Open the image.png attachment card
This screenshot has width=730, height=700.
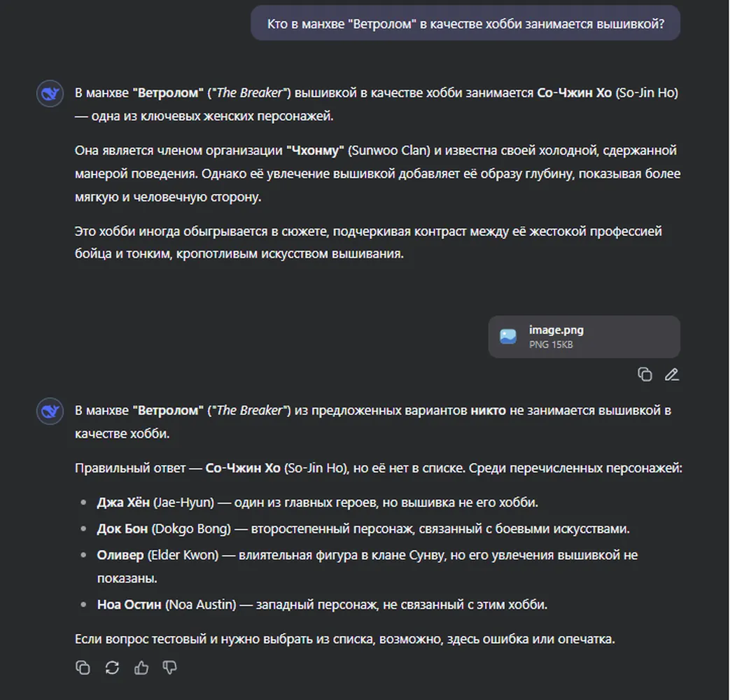(x=584, y=337)
